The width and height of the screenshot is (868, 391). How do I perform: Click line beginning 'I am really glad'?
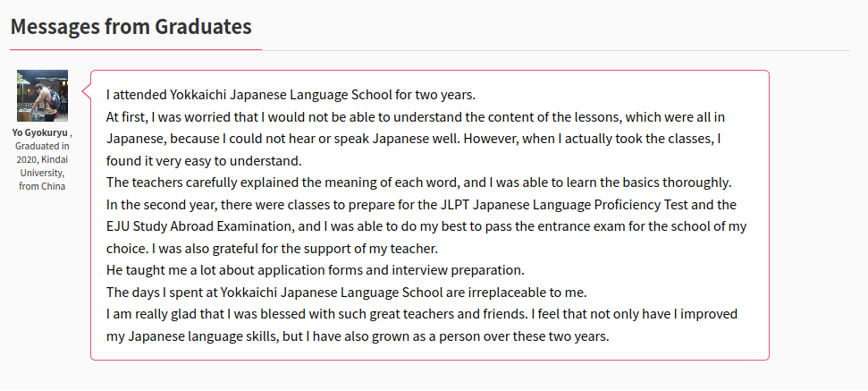(x=422, y=314)
